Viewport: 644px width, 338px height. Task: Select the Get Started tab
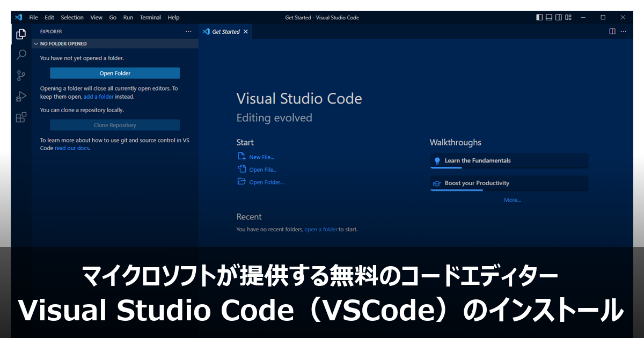(225, 32)
